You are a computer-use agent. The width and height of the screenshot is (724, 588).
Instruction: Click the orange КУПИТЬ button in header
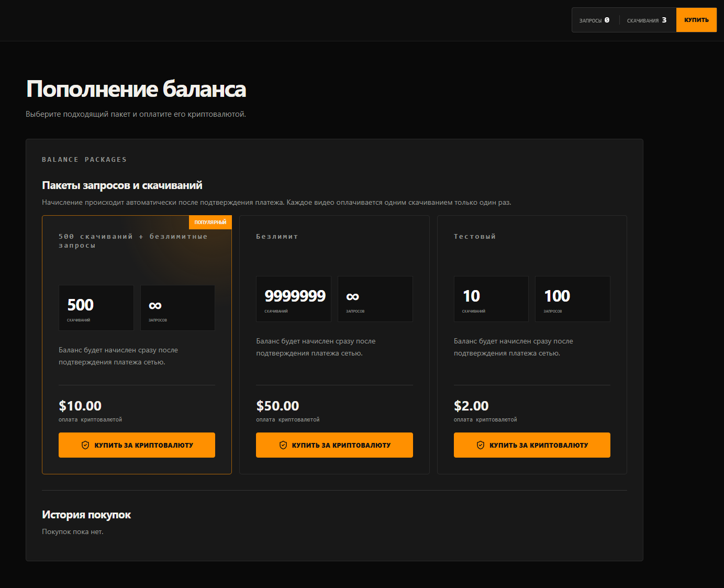tap(696, 20)
